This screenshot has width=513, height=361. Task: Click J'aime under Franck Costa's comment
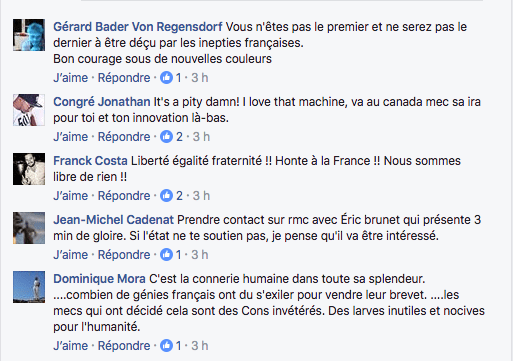[x=71, y=196]
